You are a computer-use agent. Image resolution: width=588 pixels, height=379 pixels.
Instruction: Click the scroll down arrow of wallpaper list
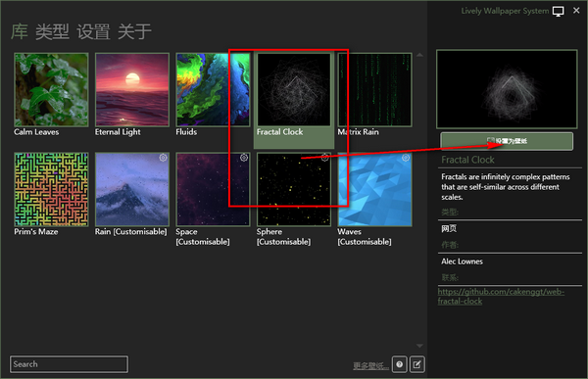tap(419, 346)
